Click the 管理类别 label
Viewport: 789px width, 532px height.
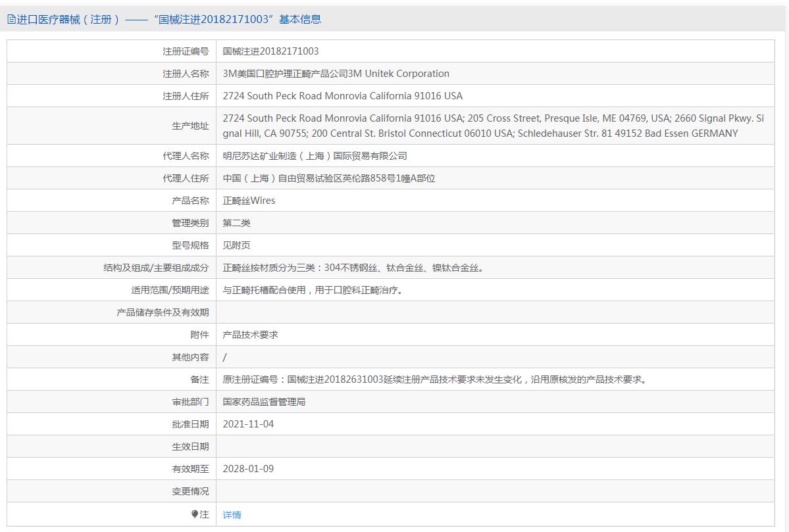coord(190,223)
